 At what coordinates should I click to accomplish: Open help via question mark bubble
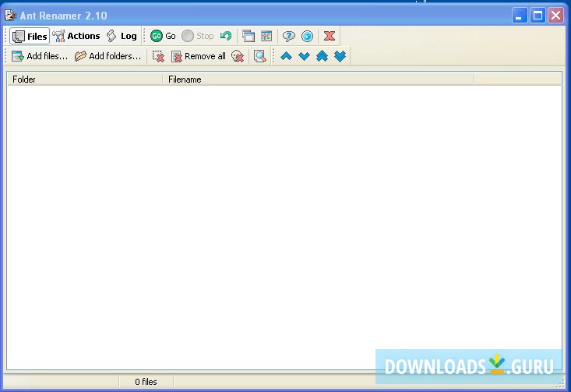(289, 36)
